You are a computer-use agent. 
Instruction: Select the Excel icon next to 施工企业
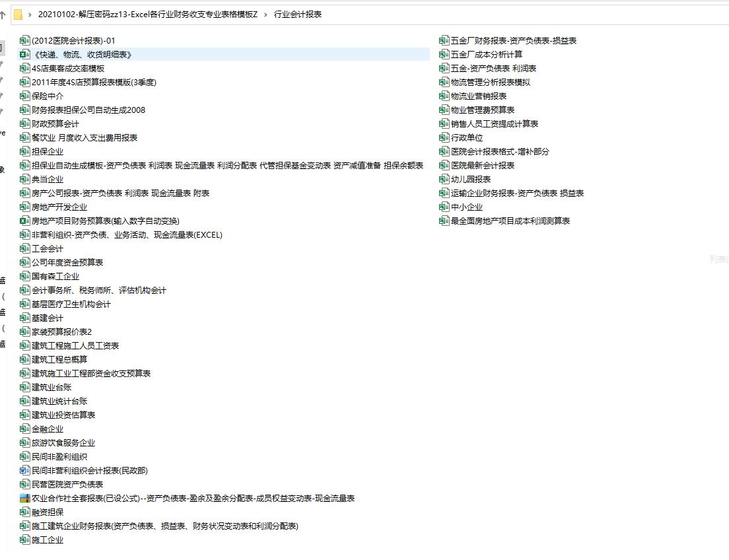tap(24, 540)
